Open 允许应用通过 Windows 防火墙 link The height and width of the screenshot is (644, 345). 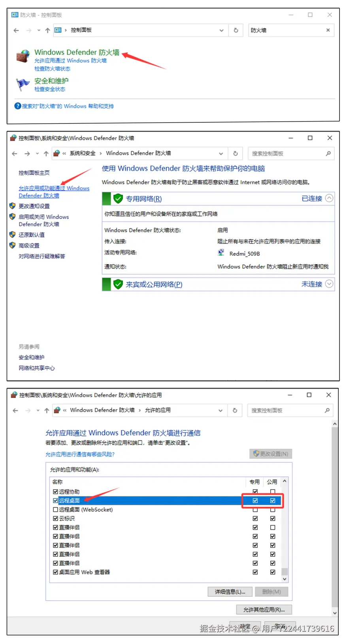click(70, 61)
